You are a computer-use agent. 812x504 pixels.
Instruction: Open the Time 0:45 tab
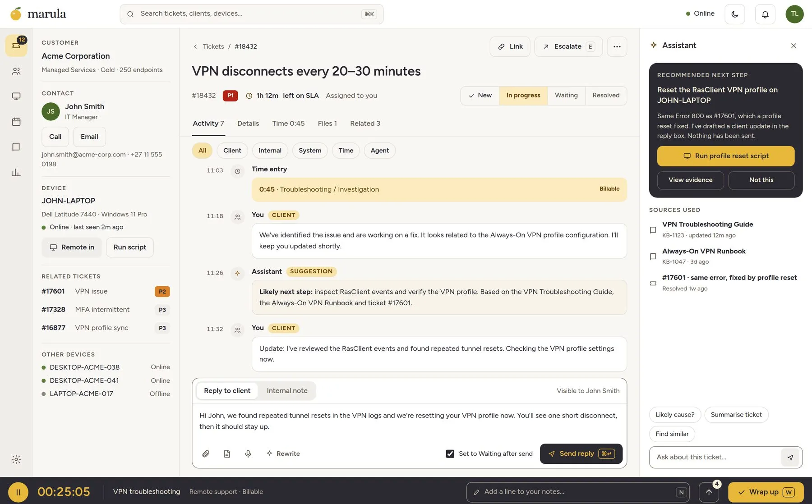click(x=288, y=124)
